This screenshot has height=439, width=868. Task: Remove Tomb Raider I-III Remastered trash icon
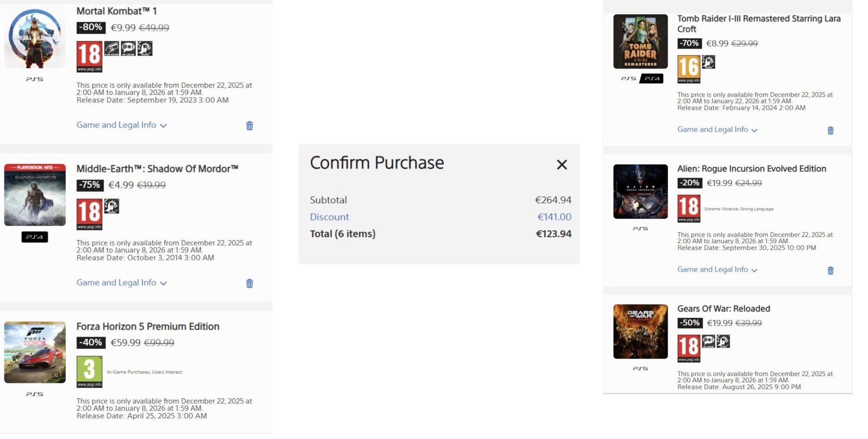pyautogui.click(x=830, y=131)
